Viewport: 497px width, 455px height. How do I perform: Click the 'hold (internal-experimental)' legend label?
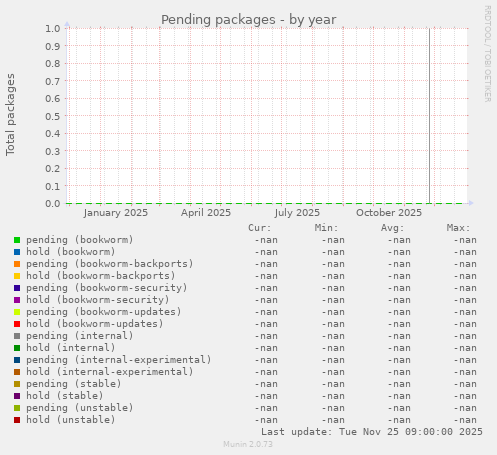pyautogui.click(x=110, y=372)
